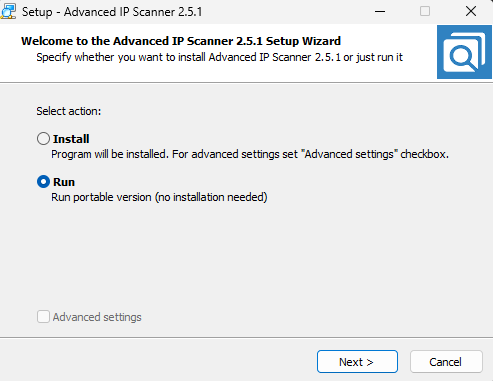Tick the Advanced settings checkbox
The width and height of the screenshot is (496, 385).
coord(43,317)
